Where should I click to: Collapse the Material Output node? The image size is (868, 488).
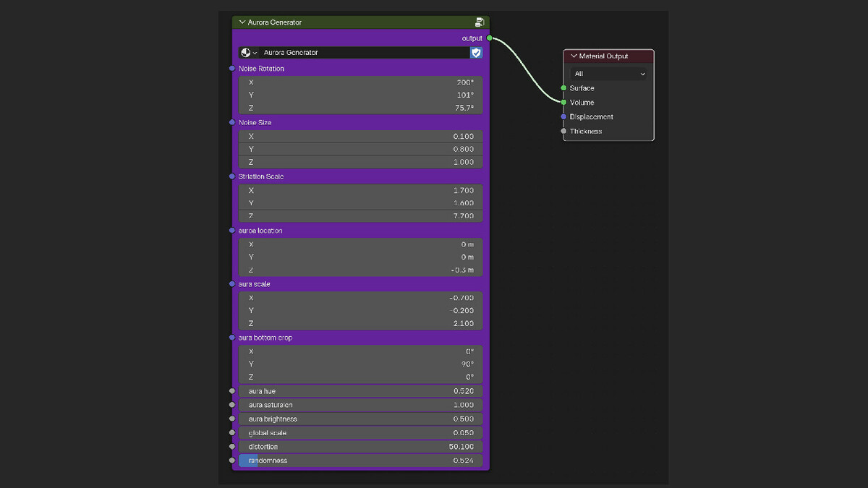pyautogui.click(x=574, y=56)
